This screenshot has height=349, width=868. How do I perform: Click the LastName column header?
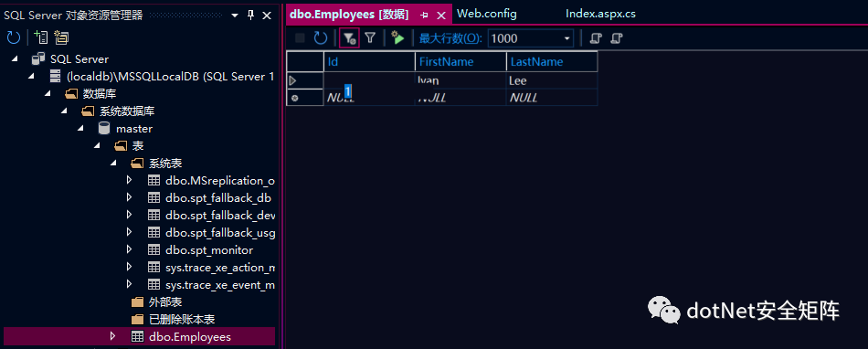click(x=552, y=61)
